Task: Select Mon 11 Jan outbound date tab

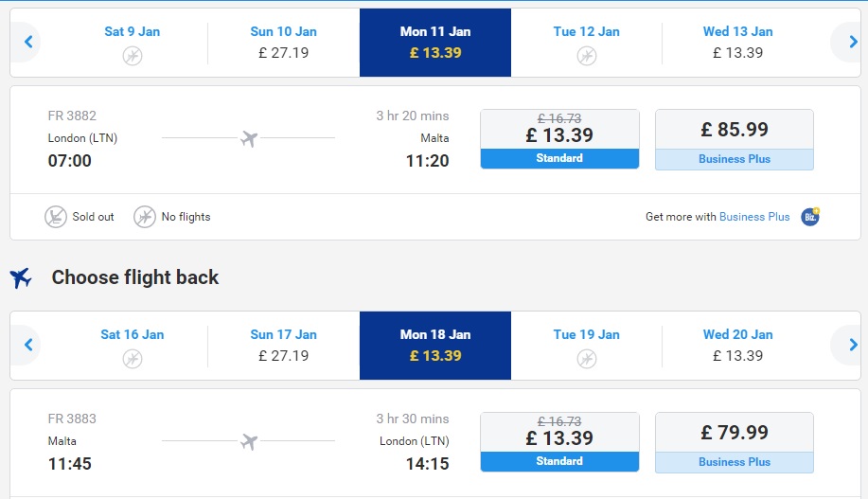Action: [x=435, y=43]
